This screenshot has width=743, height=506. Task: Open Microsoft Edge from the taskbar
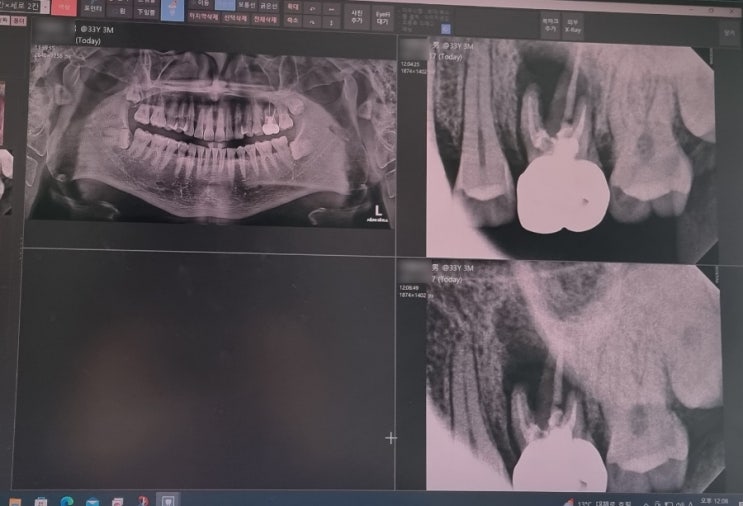(67, 501)
